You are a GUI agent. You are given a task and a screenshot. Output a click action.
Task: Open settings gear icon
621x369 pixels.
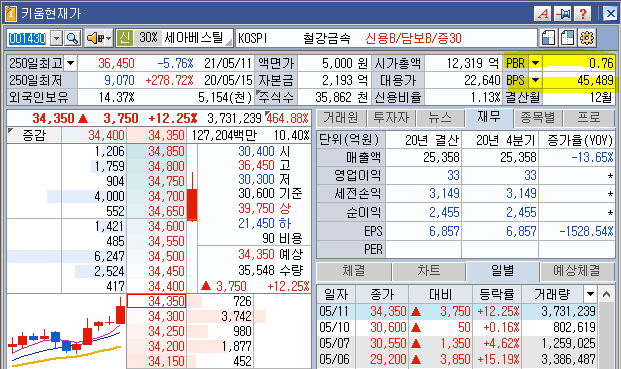click(x=586, y=38)
